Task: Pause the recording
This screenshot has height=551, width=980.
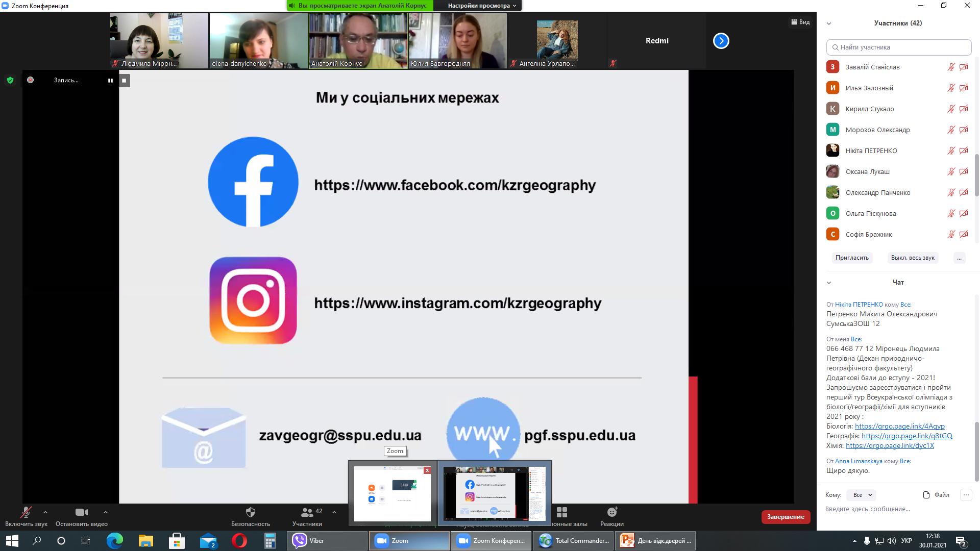Action: click(110, 81)
